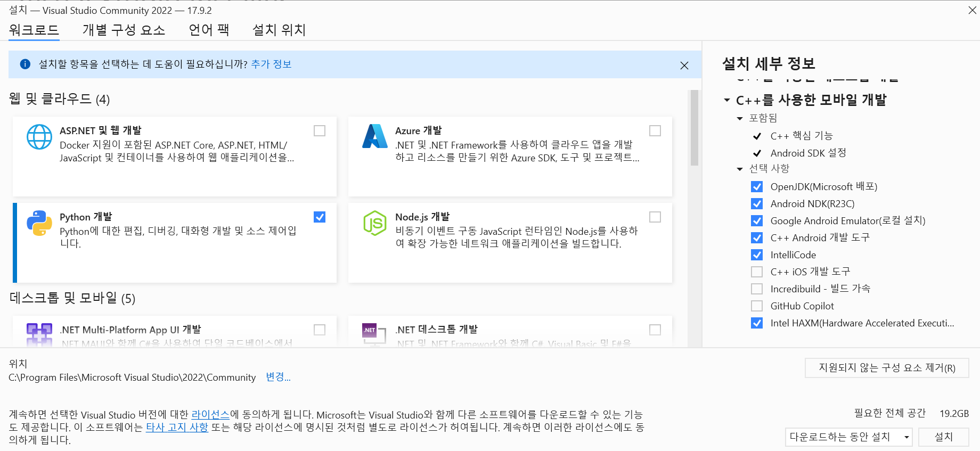The width and height of the screenshot is (980, 451).
Task: Check GitHub Copilot option
Action: [x=757, y=306]
